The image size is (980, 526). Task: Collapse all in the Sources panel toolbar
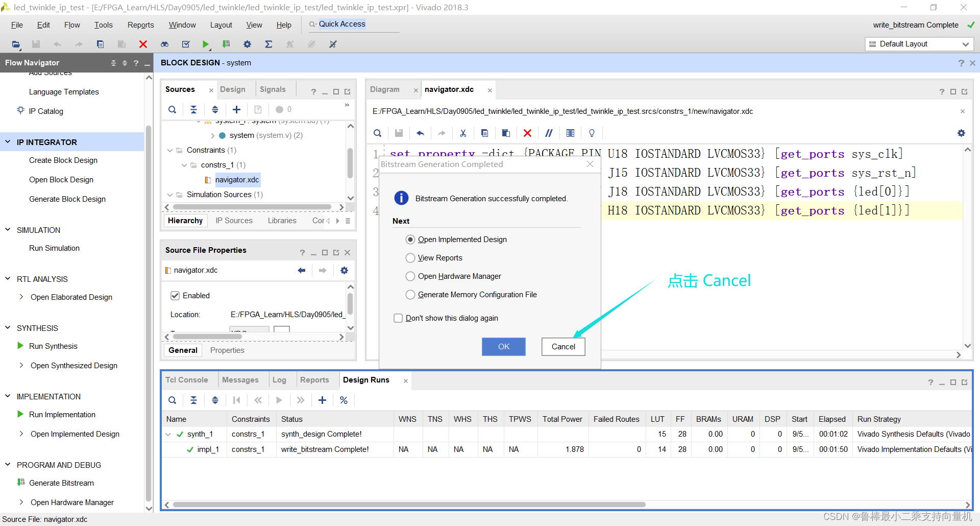(x=193, y=109)
